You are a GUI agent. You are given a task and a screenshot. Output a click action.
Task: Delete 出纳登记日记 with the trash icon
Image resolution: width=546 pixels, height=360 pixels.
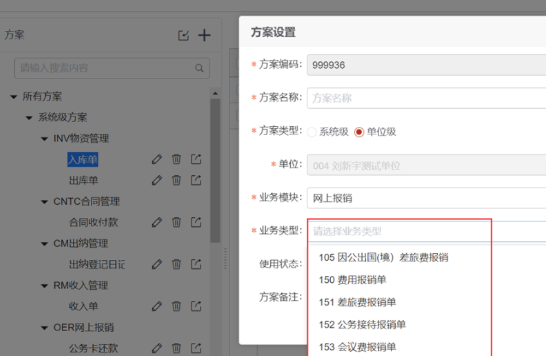pos(177,264)
